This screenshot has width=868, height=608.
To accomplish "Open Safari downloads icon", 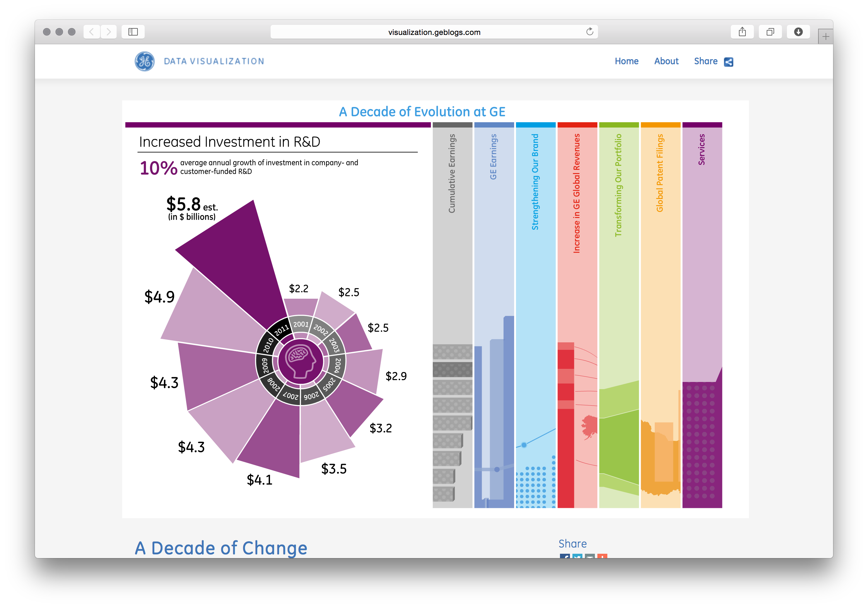I will pyautogui.click(x=798, y=32).
